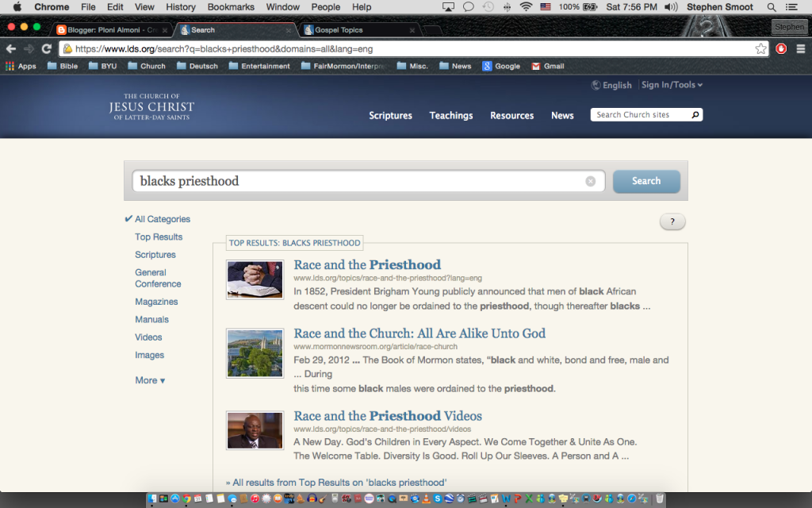Open VLC cone icon in the dock
Viewport: 812px width, 508px height.
click(426, 498)
